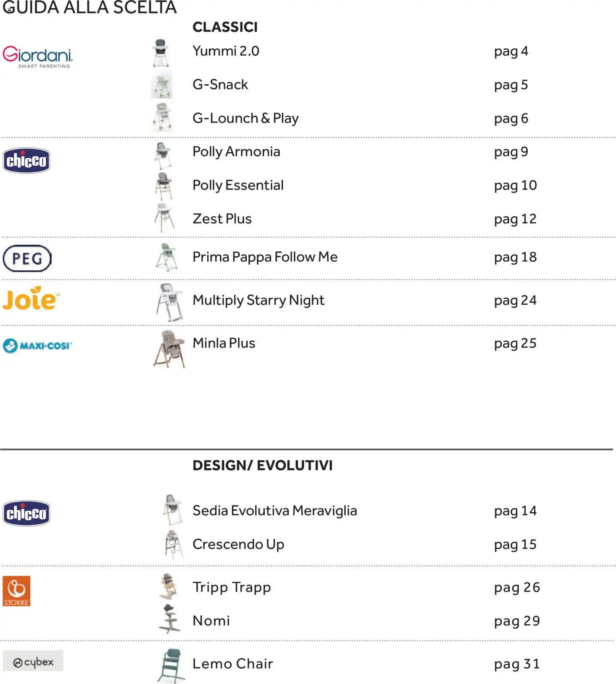Viewport: 616px width, 684px height.
Task: Click the PEG brand logo
Action: (x=27, y=258)
